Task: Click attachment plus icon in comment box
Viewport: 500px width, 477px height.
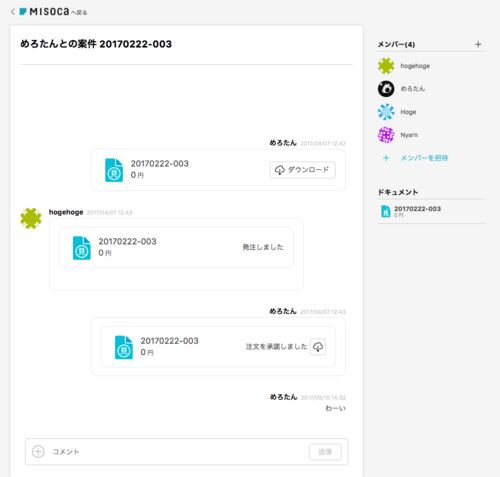Action: click(x=38, y=451)
